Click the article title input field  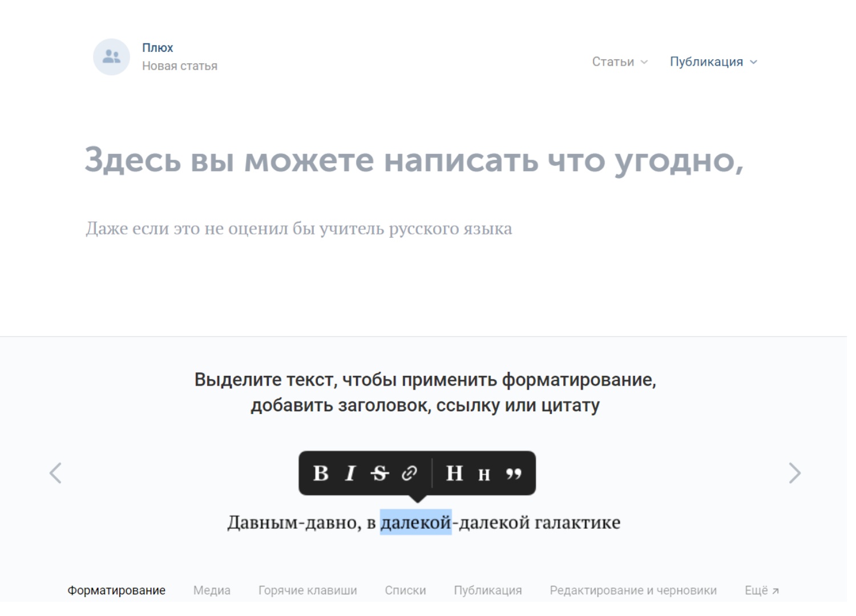[414, 160]
